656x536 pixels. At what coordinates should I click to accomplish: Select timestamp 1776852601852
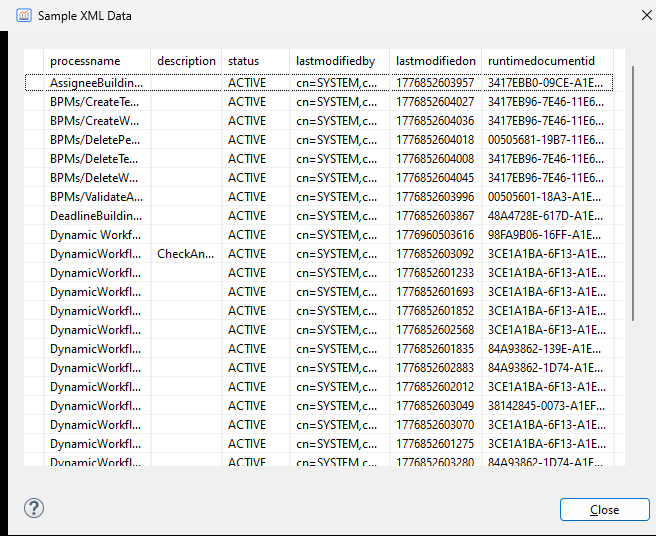(x=435, y=311)
